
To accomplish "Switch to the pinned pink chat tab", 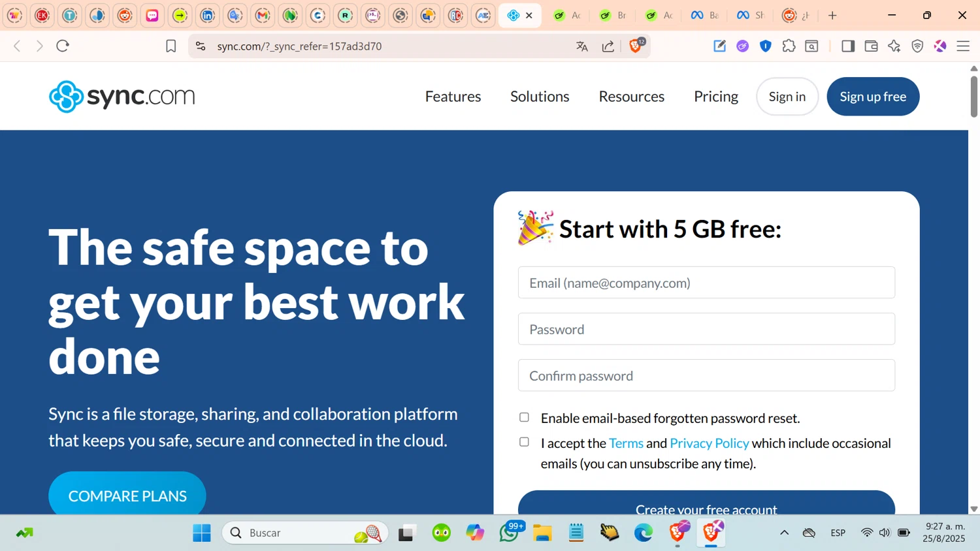I will (x=152, y=15).
